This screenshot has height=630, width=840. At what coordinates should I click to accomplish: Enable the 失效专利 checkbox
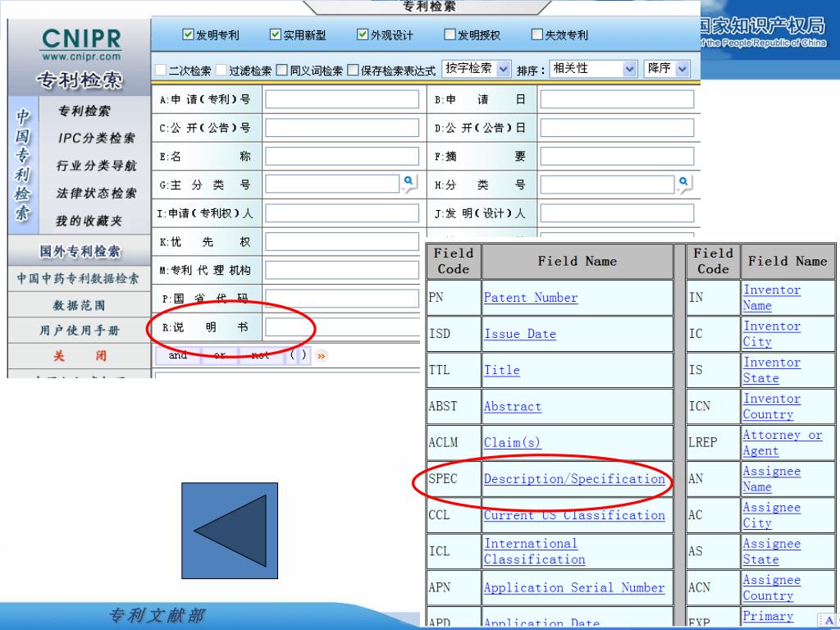click(536, 34)
